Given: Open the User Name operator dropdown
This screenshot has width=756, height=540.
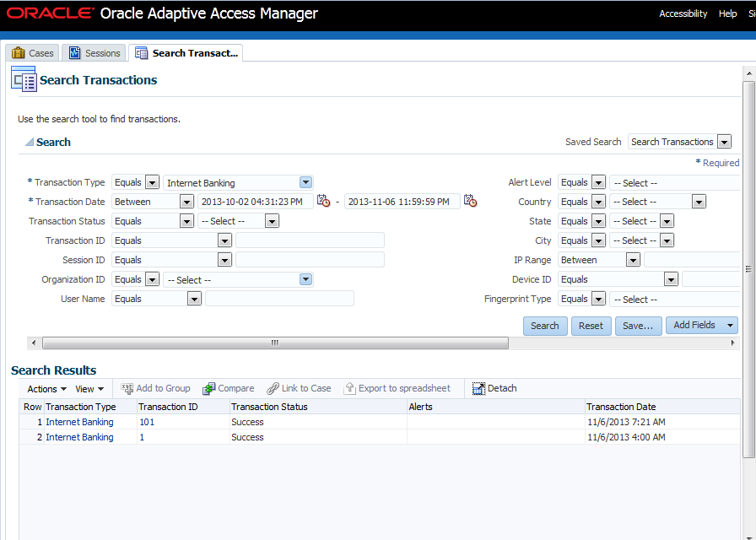Looking at the screenshot, I should [x=194, y=299].
